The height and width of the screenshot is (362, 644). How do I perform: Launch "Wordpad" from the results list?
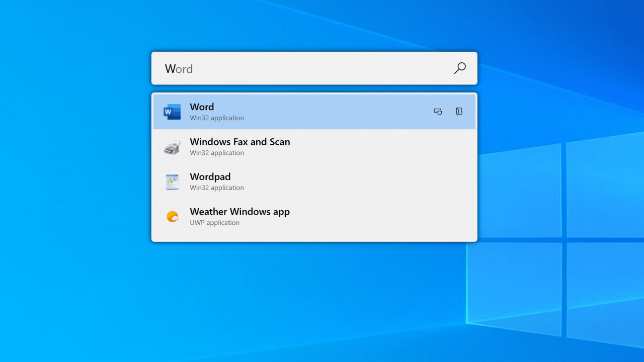(x=210, y=177)
